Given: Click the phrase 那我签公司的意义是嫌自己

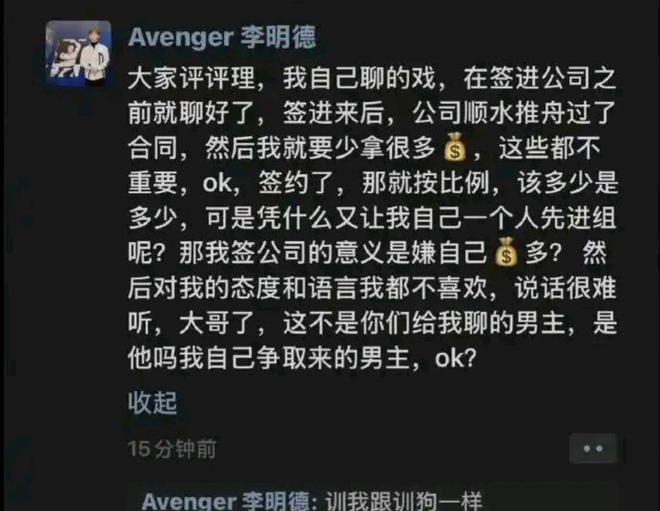Looking at the screenshot, I should 333,253.
